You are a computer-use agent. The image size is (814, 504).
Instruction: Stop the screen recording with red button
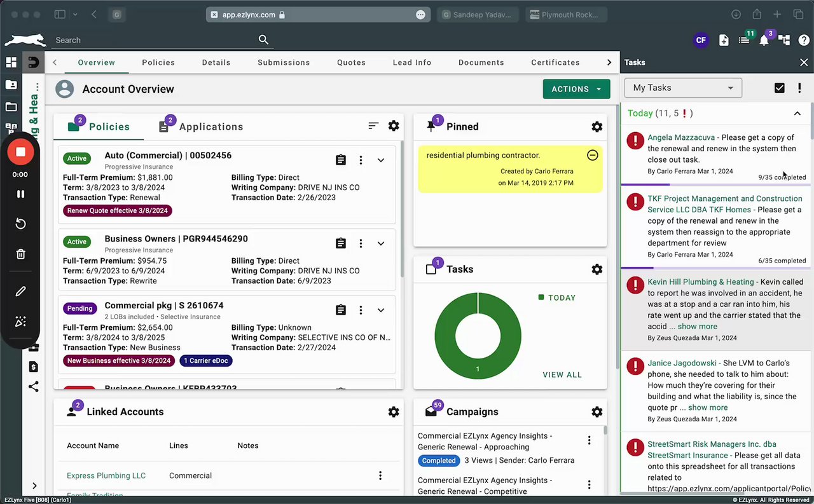pyautogui.click(x=20, y=152)
